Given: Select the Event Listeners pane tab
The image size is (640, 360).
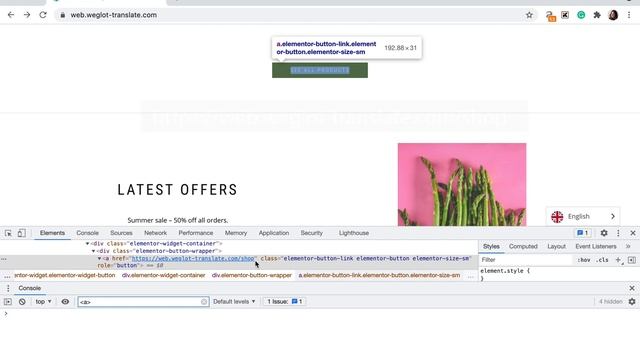Looking at the screenshot, I should pos(596,247).
